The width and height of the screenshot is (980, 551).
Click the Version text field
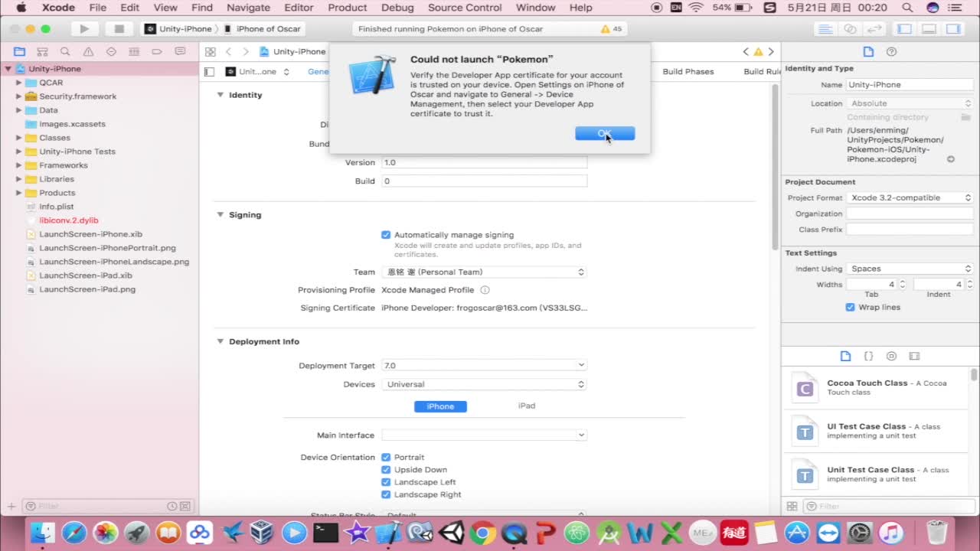[485, 163]
